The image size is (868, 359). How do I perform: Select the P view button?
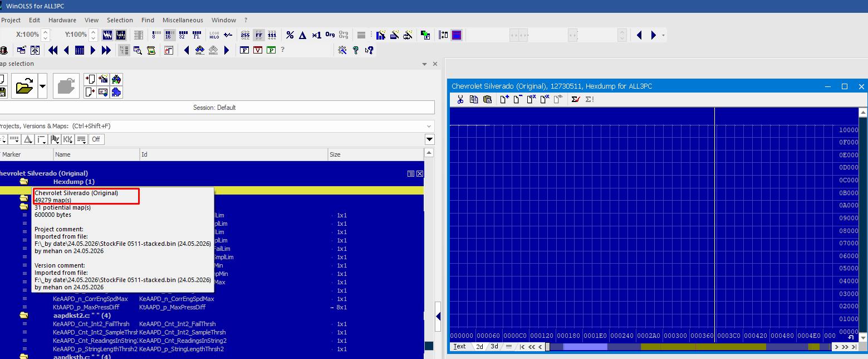click(271, 50)
